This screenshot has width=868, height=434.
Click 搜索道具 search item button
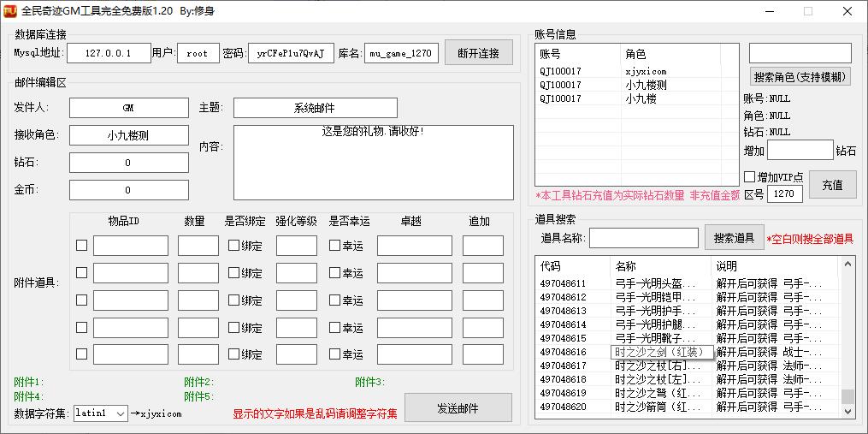click(x=734, y=237)
